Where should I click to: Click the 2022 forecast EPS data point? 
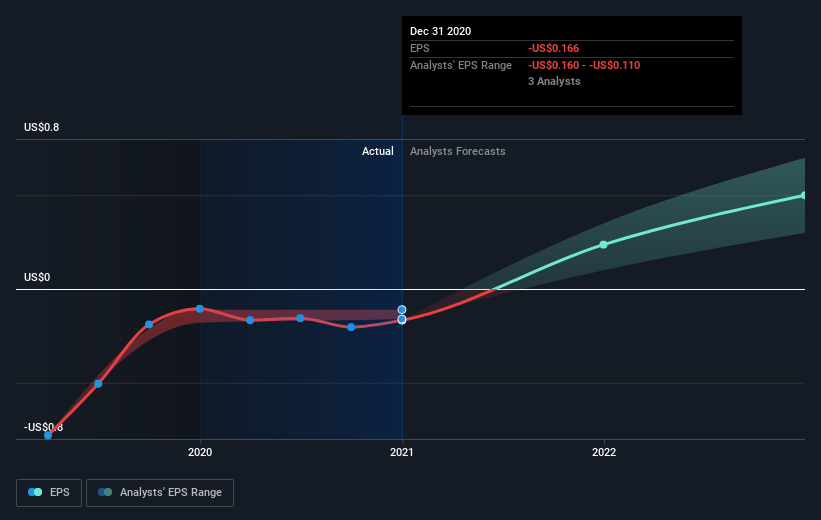tap(603, 245)
